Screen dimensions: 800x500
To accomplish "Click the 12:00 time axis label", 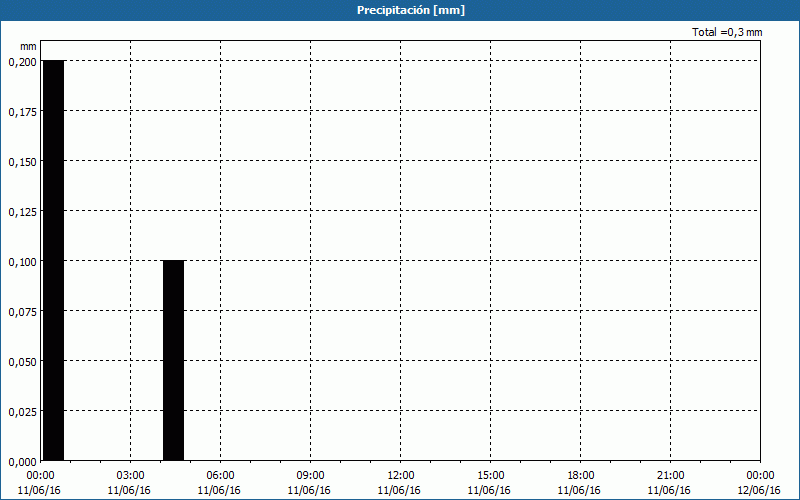I will pos(401,476).
